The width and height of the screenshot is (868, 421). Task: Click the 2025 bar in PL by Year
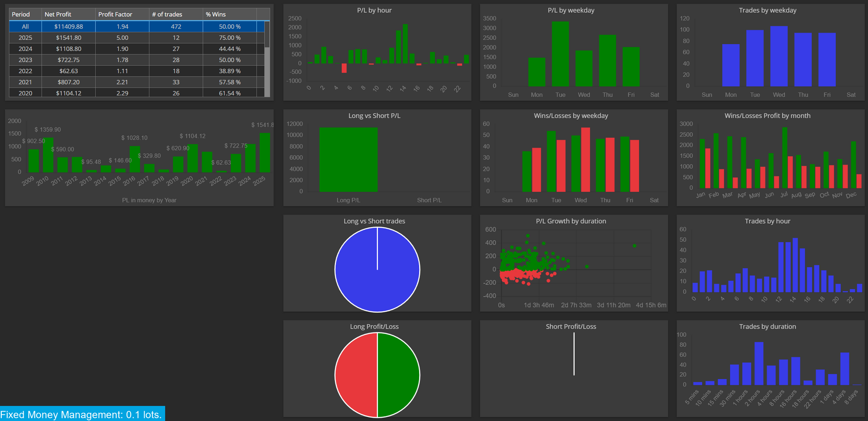point(265,153)
